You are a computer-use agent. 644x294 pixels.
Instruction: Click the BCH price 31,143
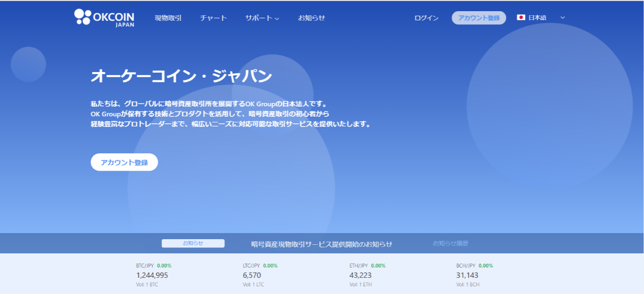point(467,275)
